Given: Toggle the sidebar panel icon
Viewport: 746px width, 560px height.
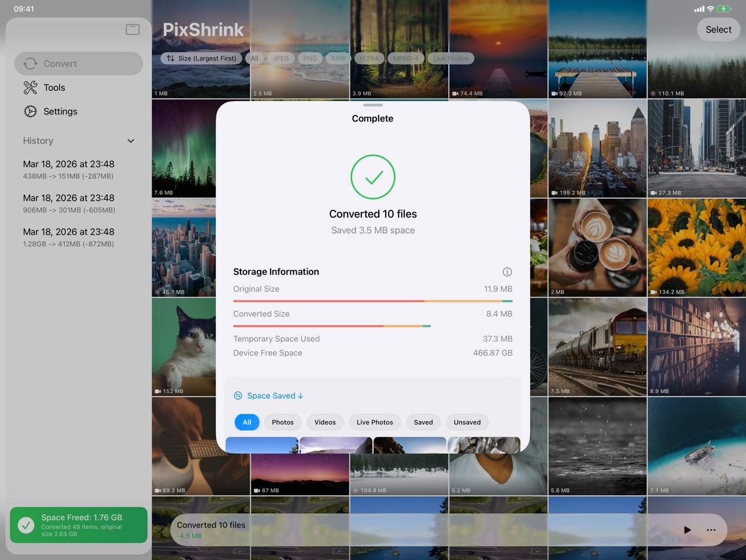Looking at the screenshot, I should (x=132, y=29).
